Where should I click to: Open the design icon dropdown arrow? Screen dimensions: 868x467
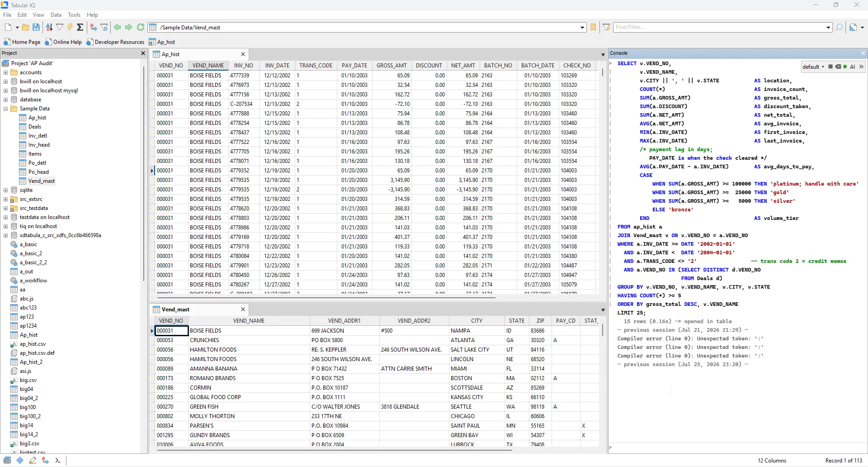(x=862, y=28)
